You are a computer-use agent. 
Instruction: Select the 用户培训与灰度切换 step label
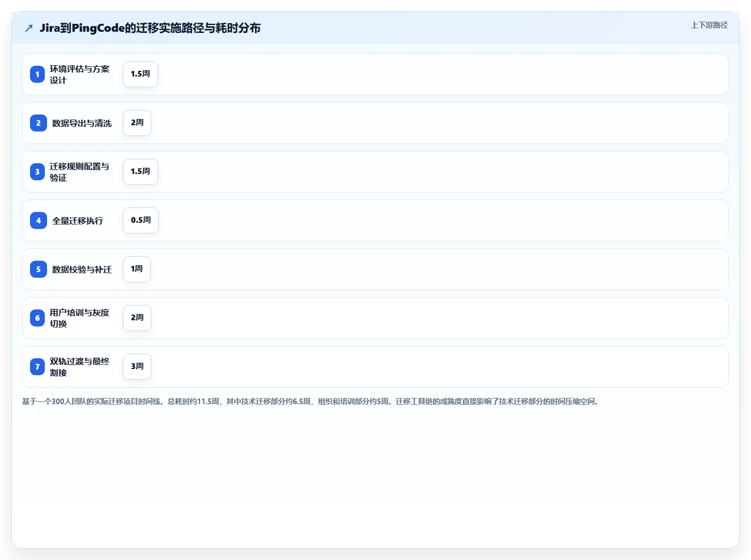79,318
